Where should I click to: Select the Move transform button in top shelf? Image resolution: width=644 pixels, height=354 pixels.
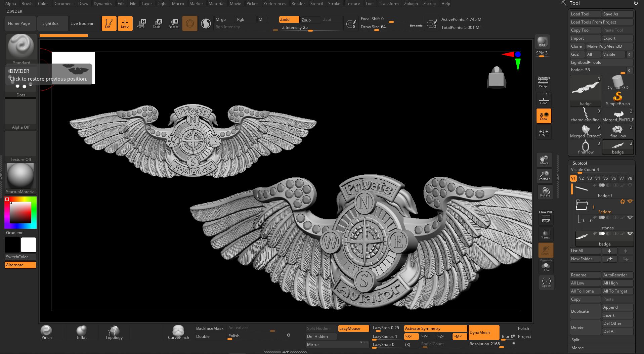tap(141, 24)
